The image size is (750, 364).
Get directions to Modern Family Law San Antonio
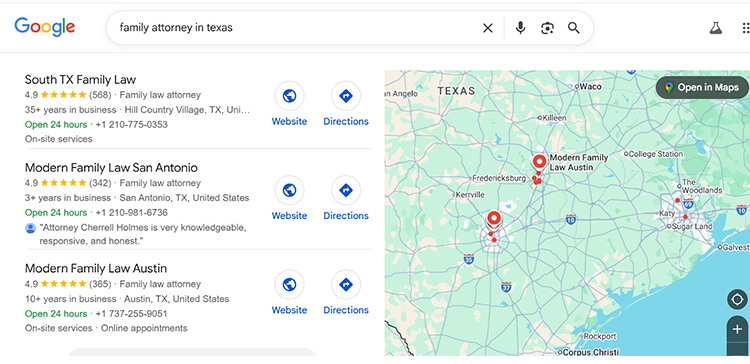coord(346,190)
